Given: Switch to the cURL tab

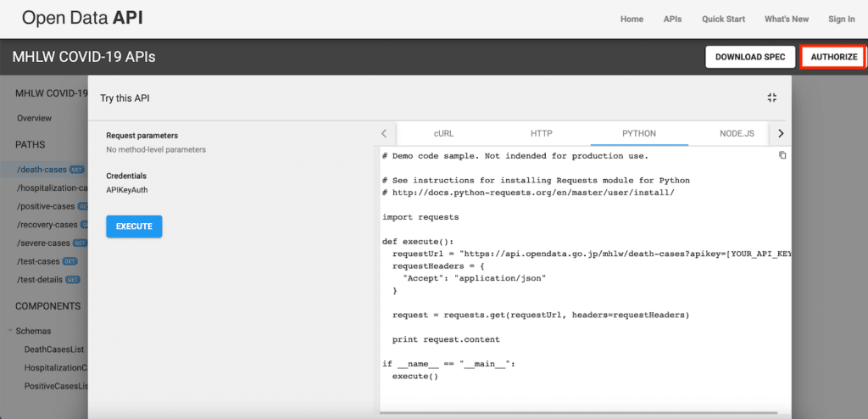Looking at the screenshot, I should pyautogui.click(x=443, y=133).
